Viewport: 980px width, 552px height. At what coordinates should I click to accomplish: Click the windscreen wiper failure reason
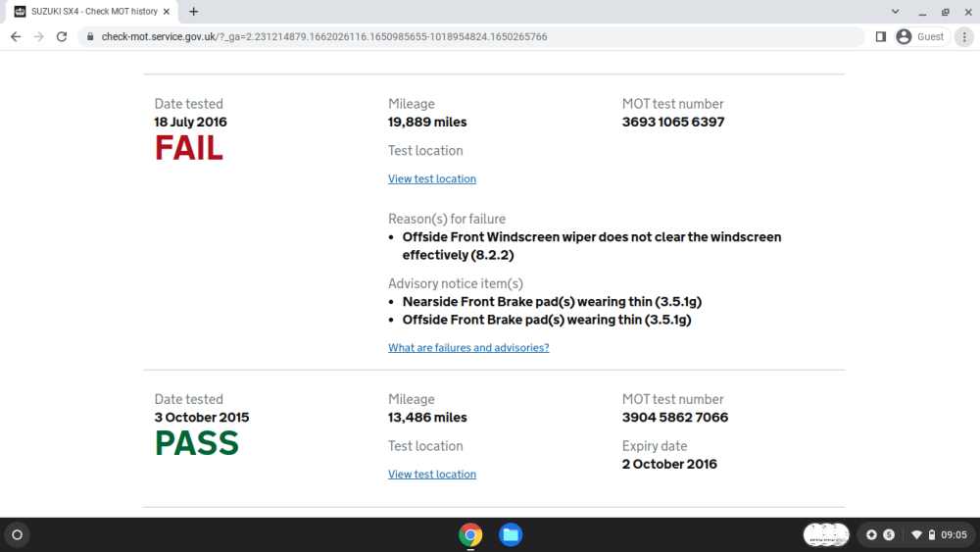[x=592, y=246]
